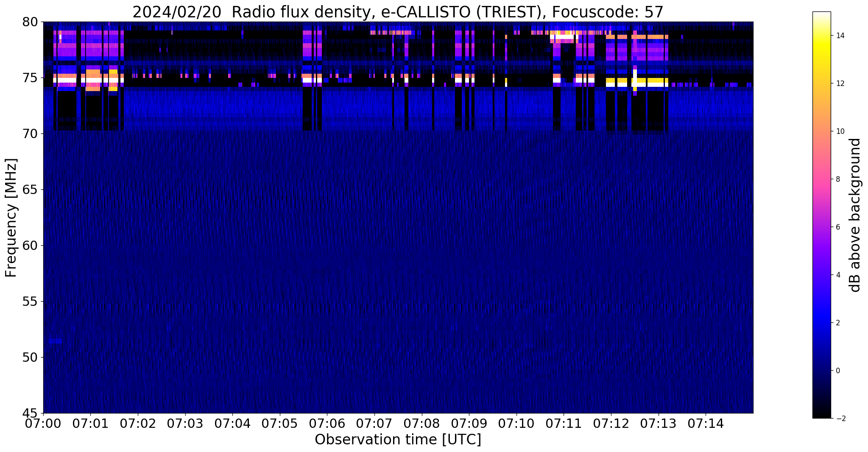
Task: Click the 60 MHz y-axis tick label
Action: [x=30, y=246]
